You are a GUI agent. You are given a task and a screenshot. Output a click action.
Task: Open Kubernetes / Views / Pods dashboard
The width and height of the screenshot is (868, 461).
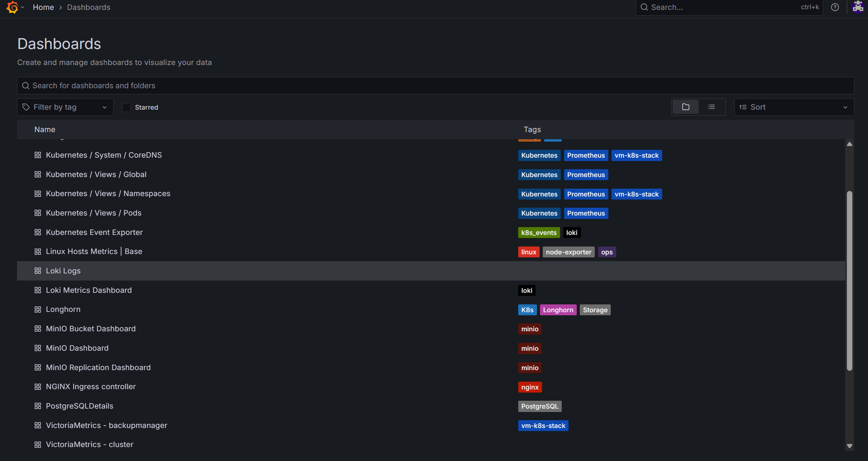pyautogui.click(x=94, y=213)
